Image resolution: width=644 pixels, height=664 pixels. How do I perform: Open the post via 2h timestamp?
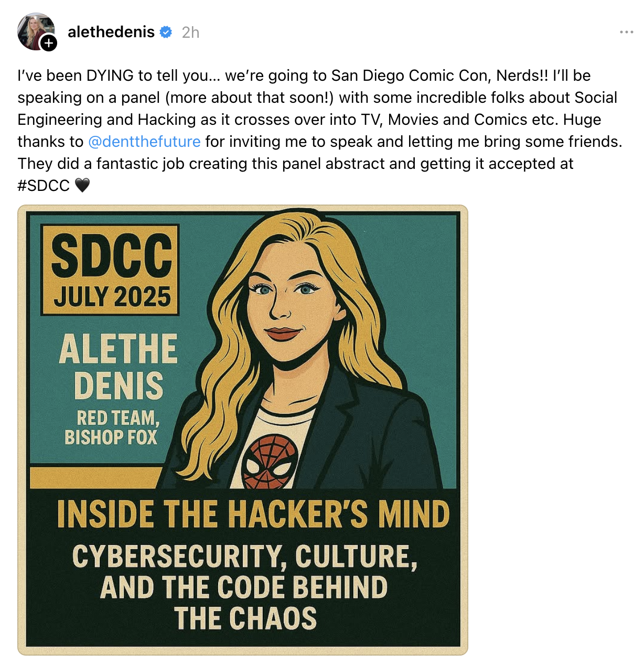[190, 33]
